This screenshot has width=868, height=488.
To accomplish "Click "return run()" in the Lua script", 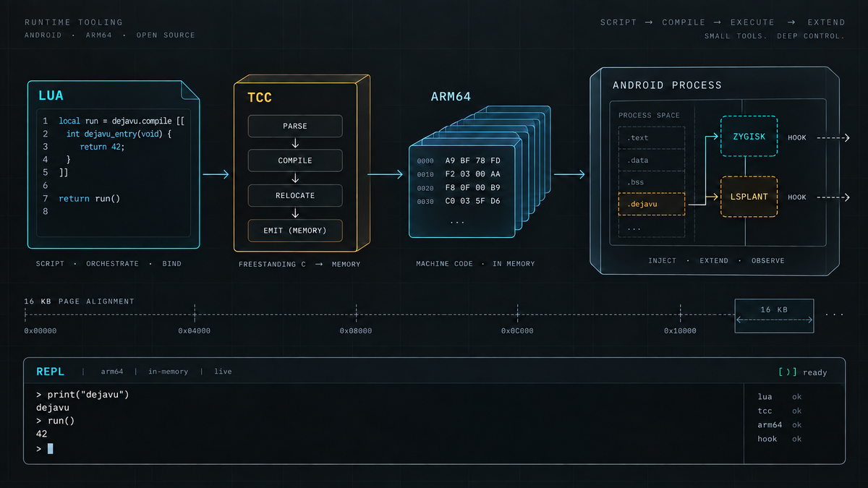I will [89, 198].
